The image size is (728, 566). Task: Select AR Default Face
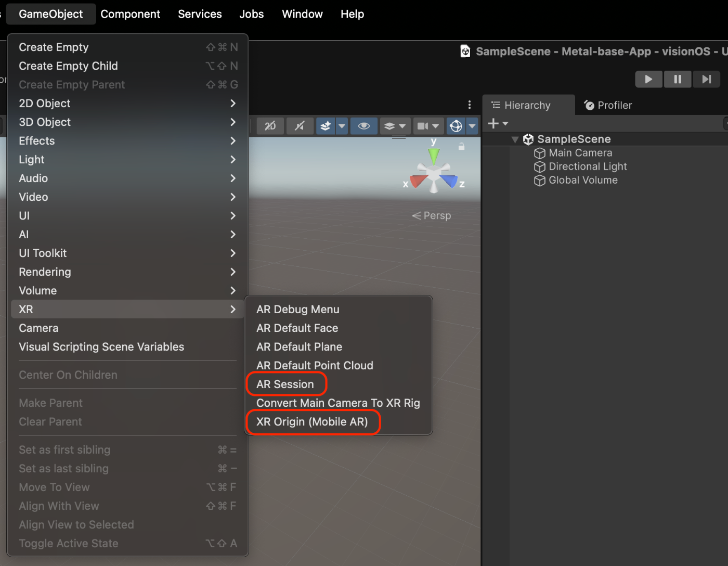(339, 328)
